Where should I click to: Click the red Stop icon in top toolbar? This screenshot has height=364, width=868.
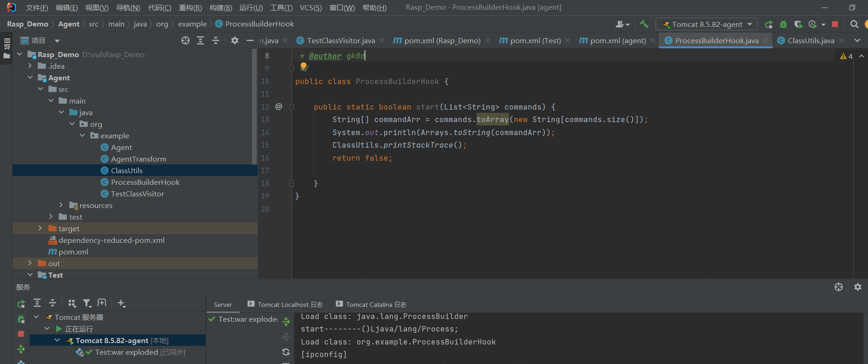[x=835, y=24]
